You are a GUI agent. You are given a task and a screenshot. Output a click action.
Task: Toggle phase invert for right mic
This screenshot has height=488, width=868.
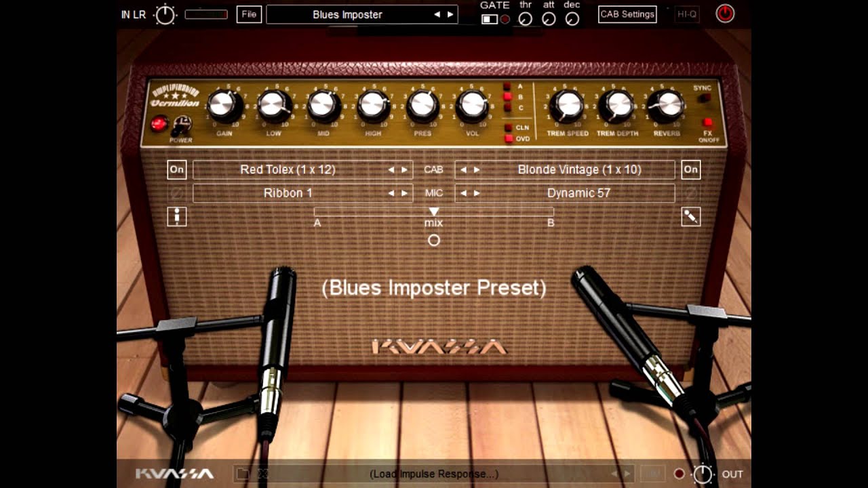691,193
